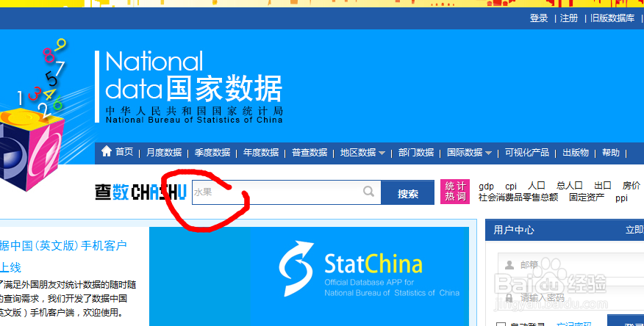Open the 月度数据 menu
The height and width of the screenshot is (326, 644).
pos(164,153)
